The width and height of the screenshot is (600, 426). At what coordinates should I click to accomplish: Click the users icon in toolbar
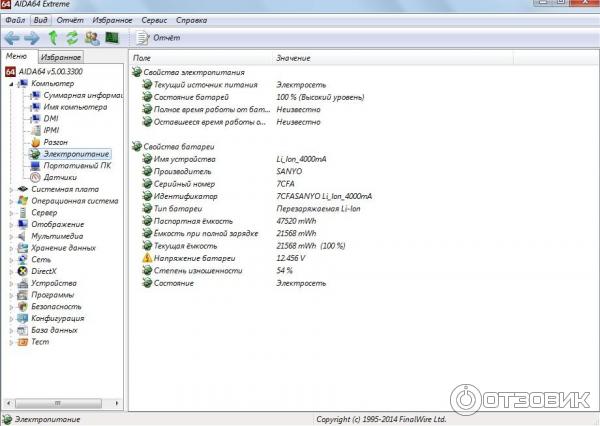pyautogui.click(x=92, y=38)
